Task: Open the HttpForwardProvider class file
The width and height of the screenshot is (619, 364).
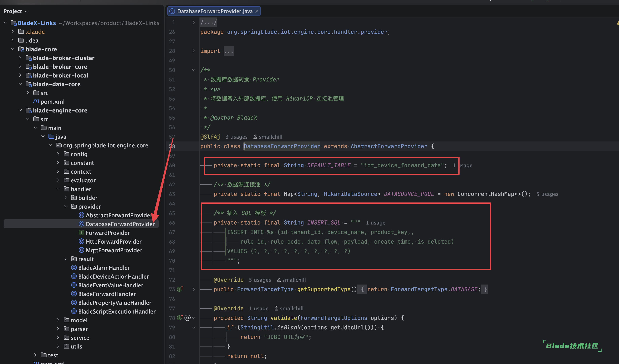Action: pos(114,242)
